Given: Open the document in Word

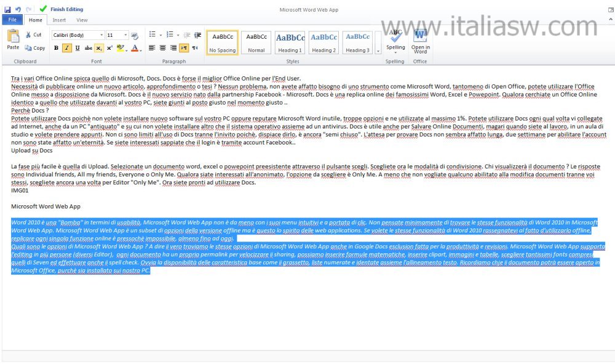Looking at the screenshot, I should [420, 42].
